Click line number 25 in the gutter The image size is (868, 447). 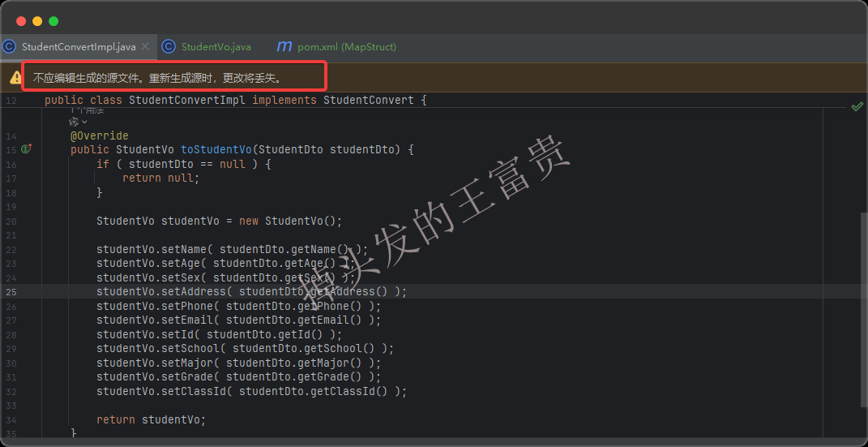click(x=11, y=292)
